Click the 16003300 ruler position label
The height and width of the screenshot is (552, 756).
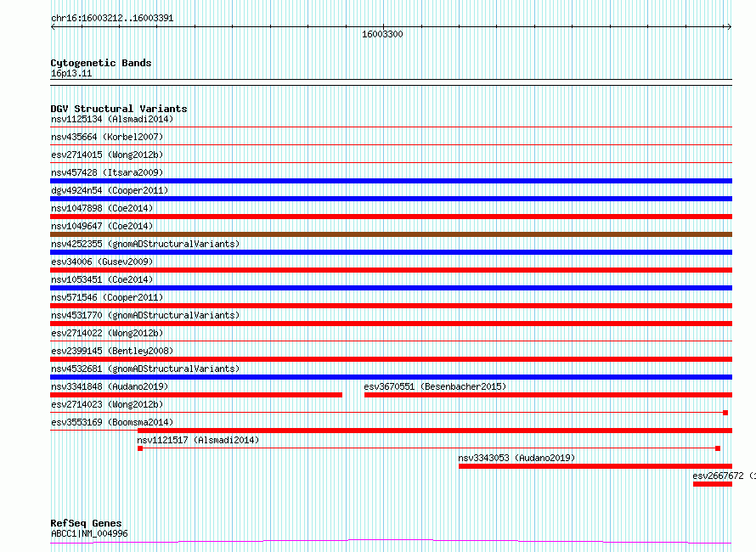tap(382, 34)
